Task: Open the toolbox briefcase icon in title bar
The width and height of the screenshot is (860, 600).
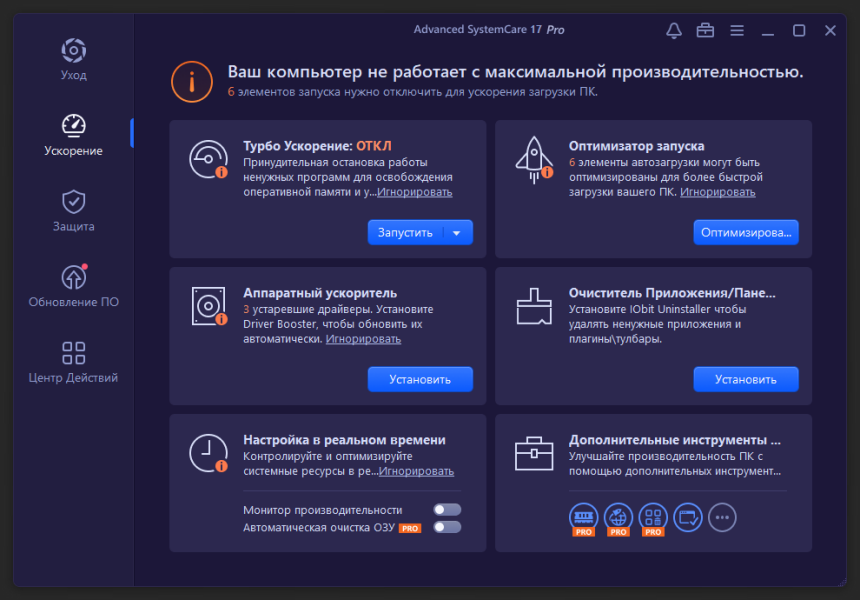Action: pyautogui.click(x=705, y=31)
